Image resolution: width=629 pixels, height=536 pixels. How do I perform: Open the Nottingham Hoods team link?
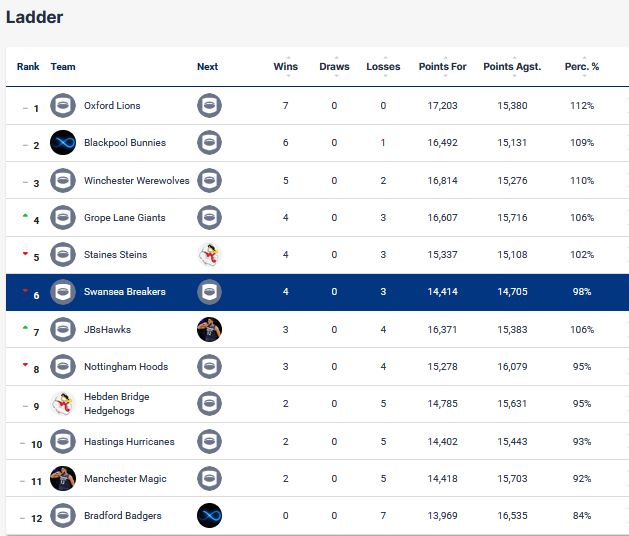coord(126,367)
